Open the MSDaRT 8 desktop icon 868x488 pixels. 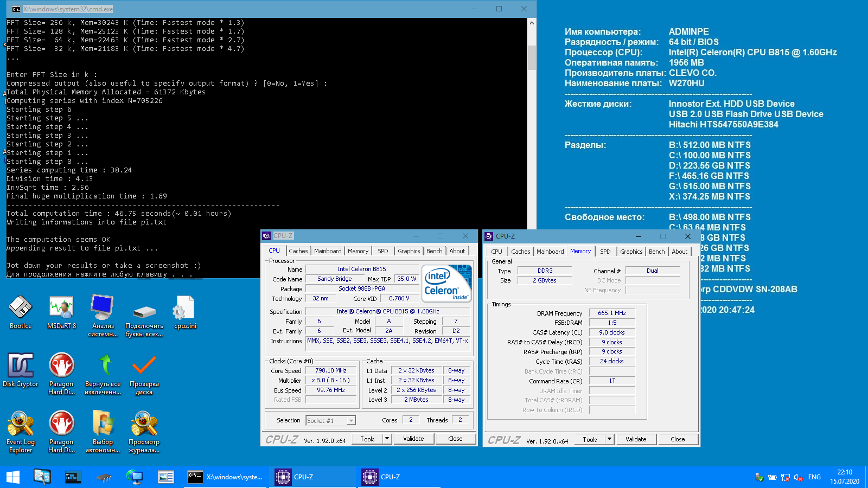click(x=62, y=312)
